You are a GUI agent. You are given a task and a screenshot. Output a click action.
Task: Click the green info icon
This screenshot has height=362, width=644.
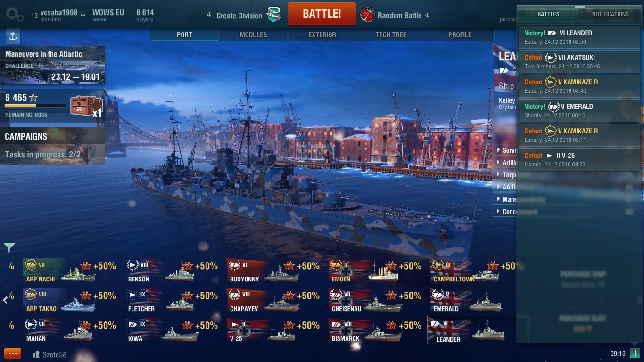pos(635,354)
